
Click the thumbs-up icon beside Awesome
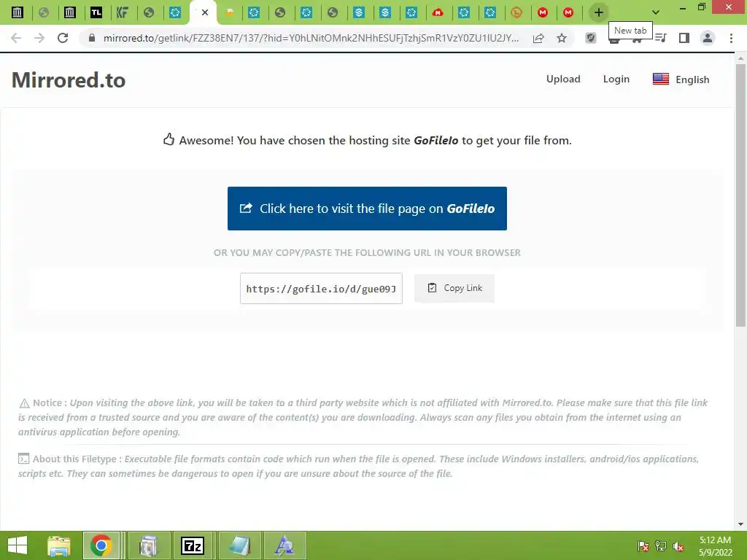coord(169,139)
